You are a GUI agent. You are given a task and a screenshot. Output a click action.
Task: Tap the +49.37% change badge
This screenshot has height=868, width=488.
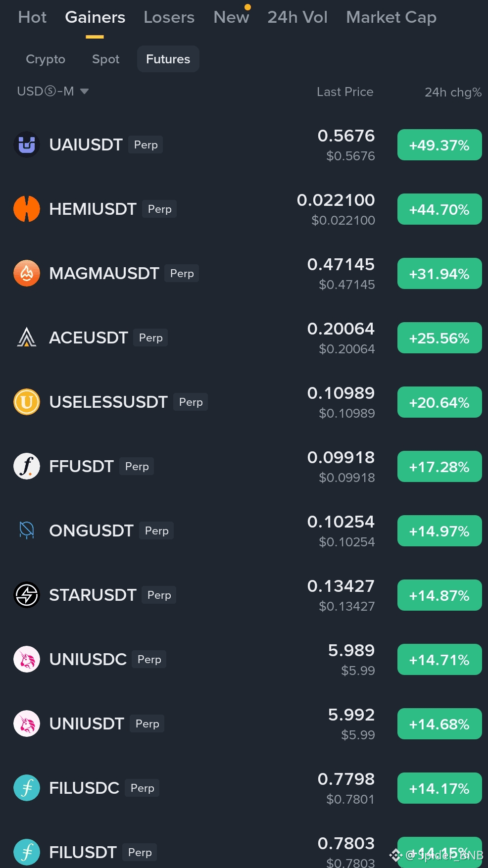(439, 145)
